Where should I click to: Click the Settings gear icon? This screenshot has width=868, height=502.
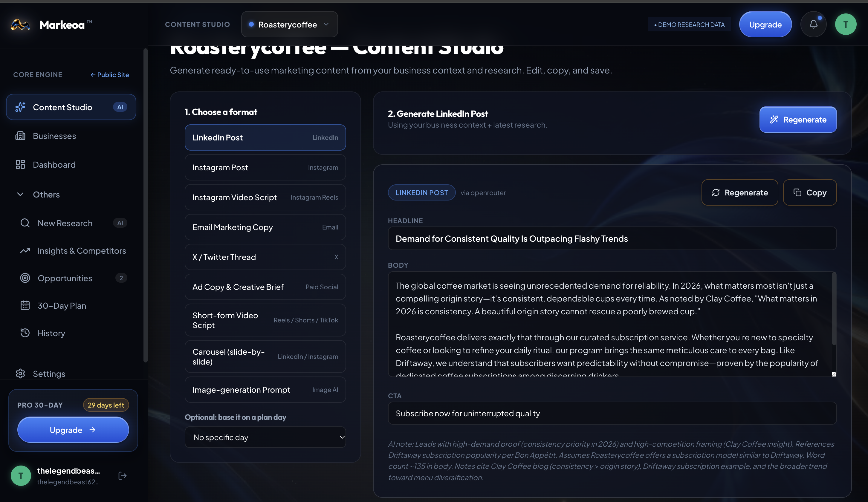[x=20, y=374]
